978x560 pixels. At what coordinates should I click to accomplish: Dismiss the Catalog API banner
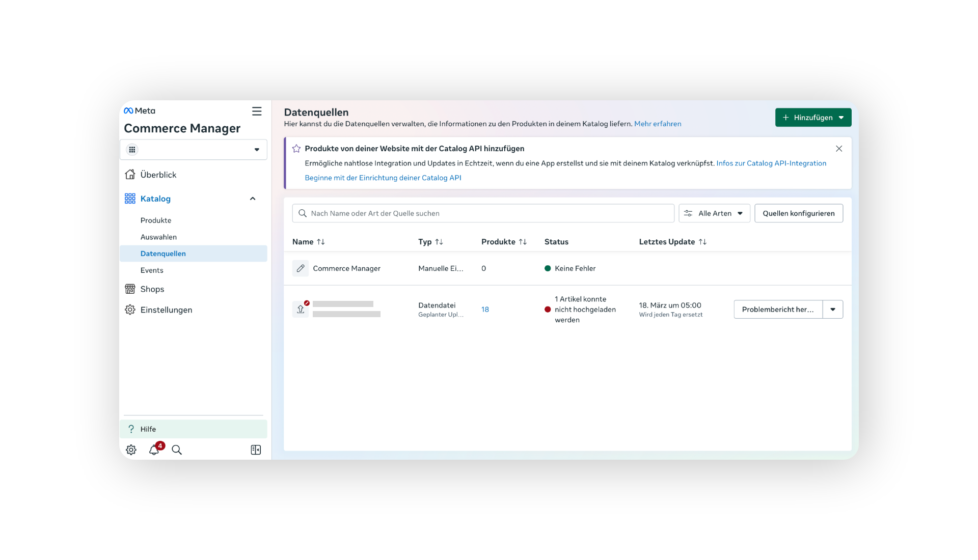[x=839, y=149]
